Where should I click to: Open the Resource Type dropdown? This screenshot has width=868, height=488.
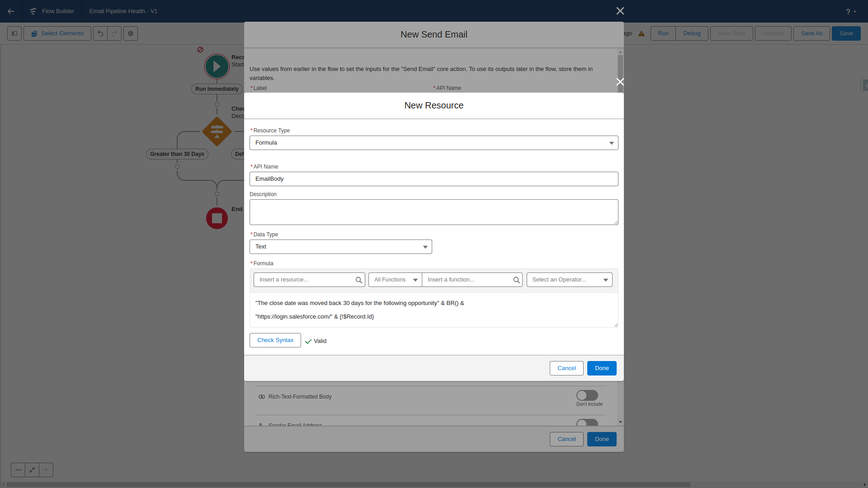[x=434, y=143]
